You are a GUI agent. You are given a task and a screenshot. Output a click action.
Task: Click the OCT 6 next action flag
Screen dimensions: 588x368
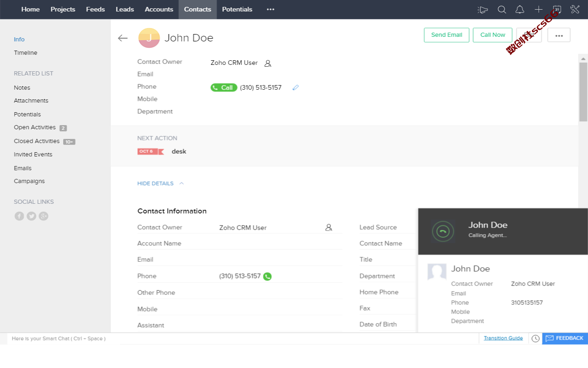coord(151,151)
